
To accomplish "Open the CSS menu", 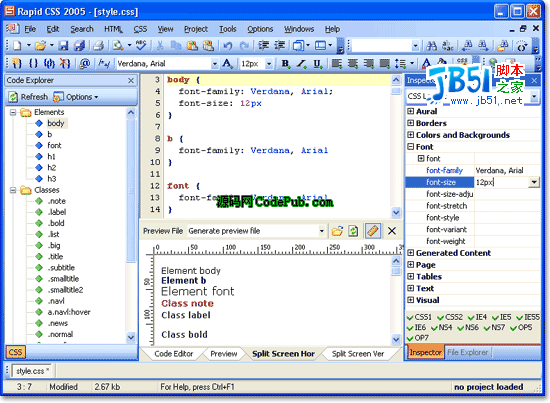I will (x=140, y=29).
